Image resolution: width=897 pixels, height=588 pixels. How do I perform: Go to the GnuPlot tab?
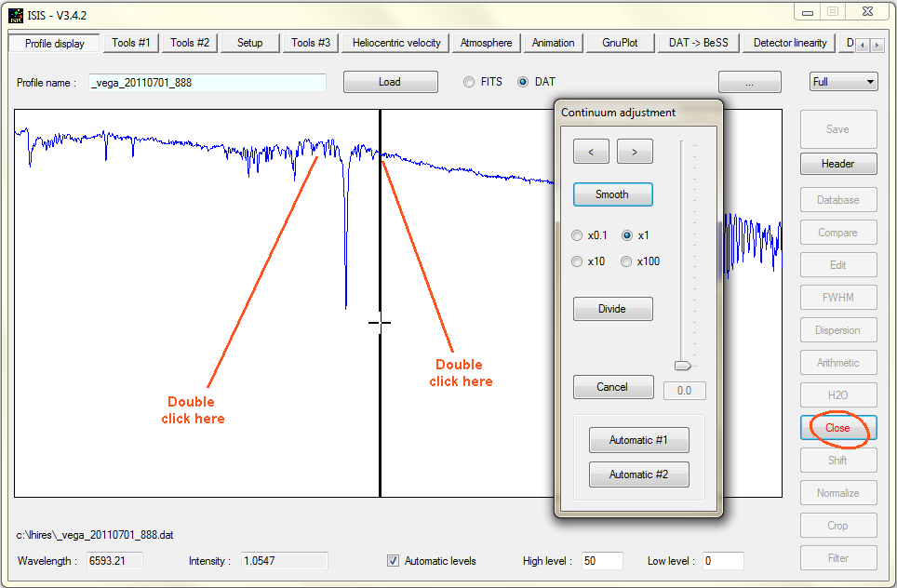620,43
